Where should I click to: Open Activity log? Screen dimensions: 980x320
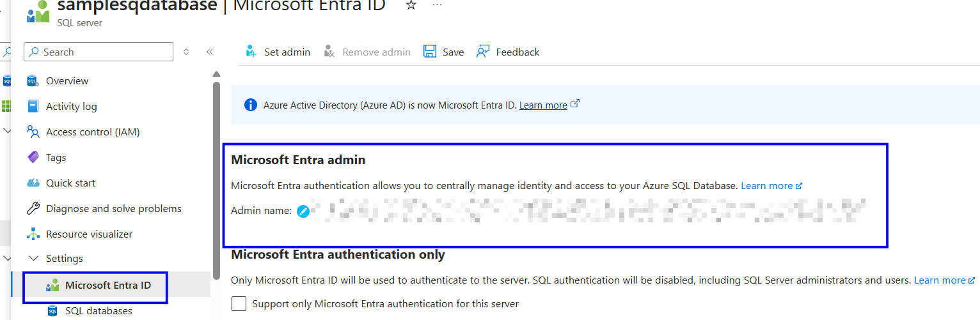(x=72, y=106)
